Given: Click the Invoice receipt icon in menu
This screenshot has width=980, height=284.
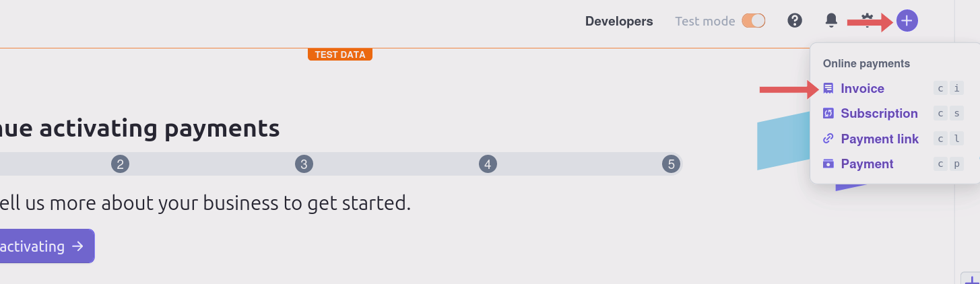Looking at the screenshot, I should tap(828, 89).
